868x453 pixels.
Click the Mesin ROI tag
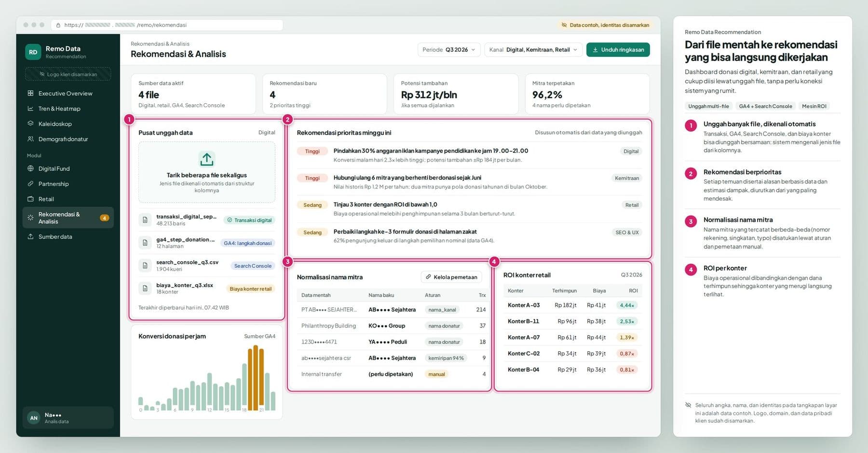coord(814,106)
